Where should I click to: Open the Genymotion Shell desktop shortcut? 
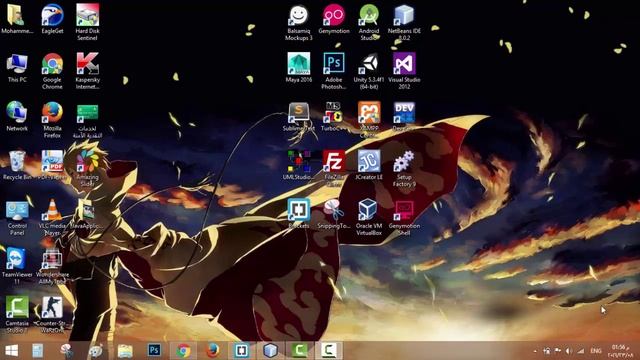tap(404, 217)
